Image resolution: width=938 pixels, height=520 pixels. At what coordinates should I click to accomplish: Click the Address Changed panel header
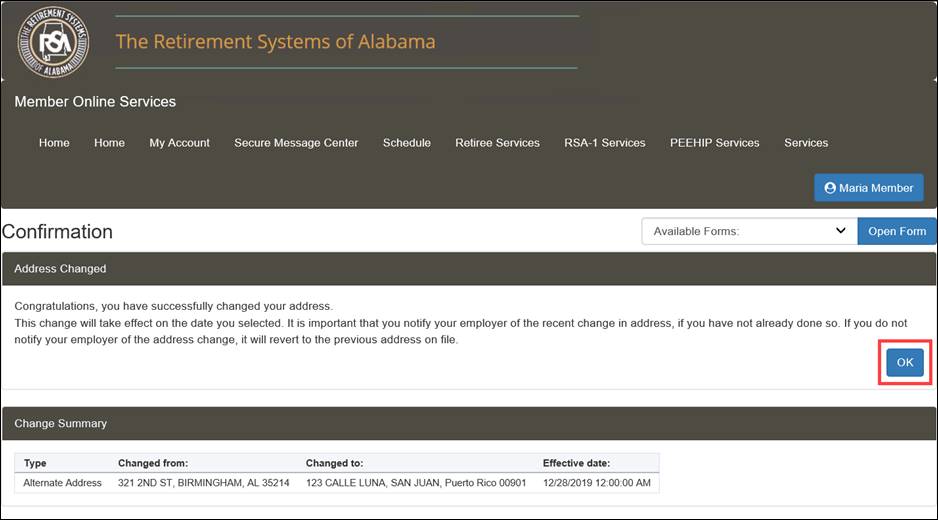point(469,269)
